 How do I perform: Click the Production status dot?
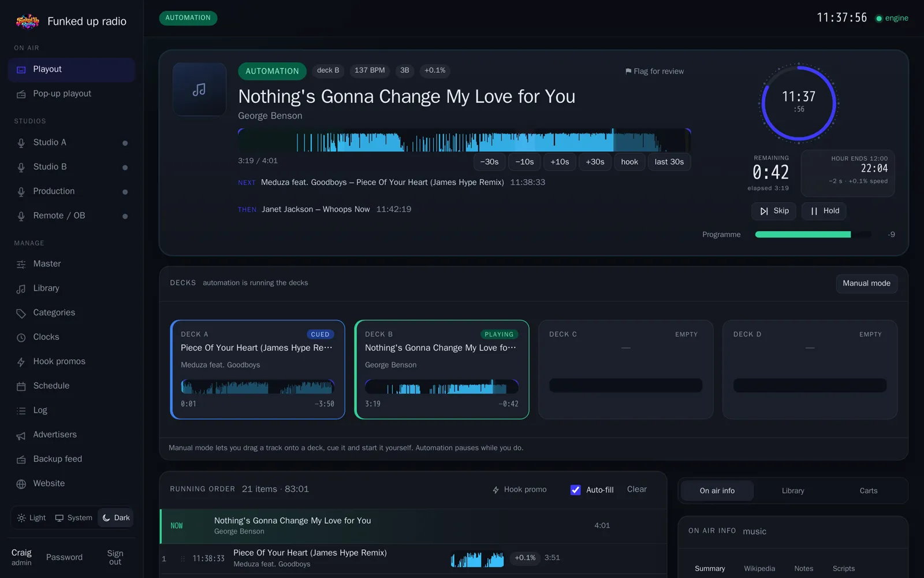pos(125,191)
